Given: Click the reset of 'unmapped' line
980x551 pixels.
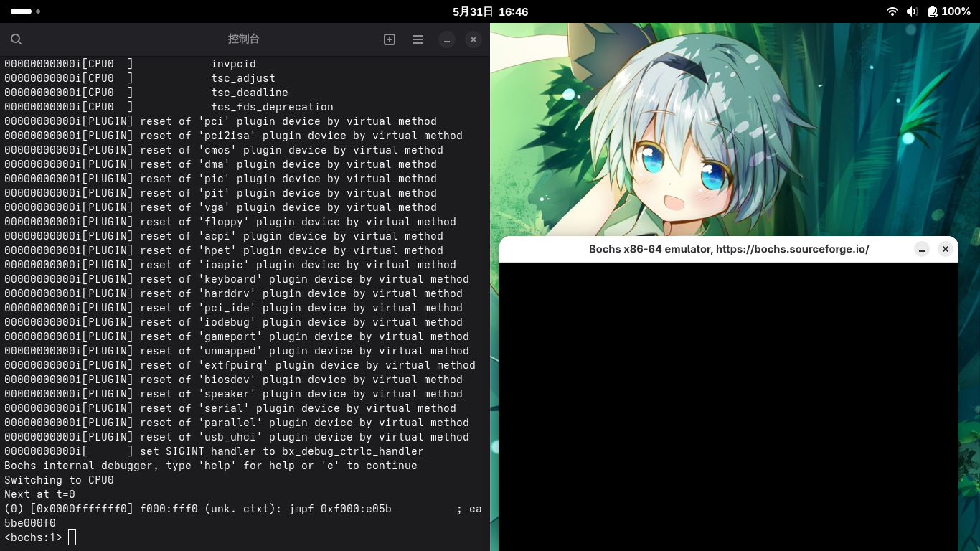Looking at the screenshot, I should click(x=237, y=351).
